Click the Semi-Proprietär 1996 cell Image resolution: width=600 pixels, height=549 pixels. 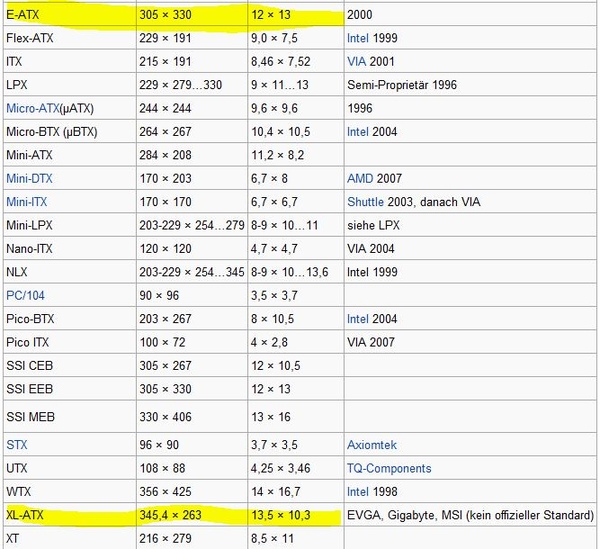pyautogui.click(x=470, y=85)
